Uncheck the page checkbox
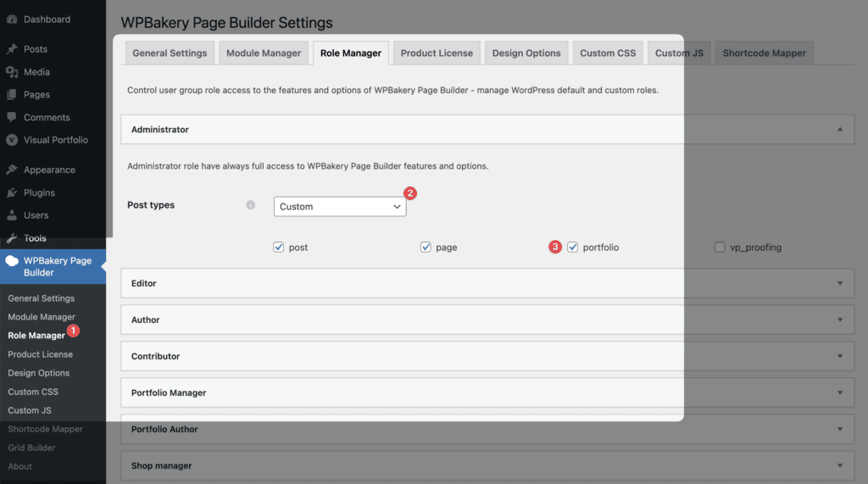Image resolution: width=868 pixels, height=484 pixels. (x=426, y=247)
